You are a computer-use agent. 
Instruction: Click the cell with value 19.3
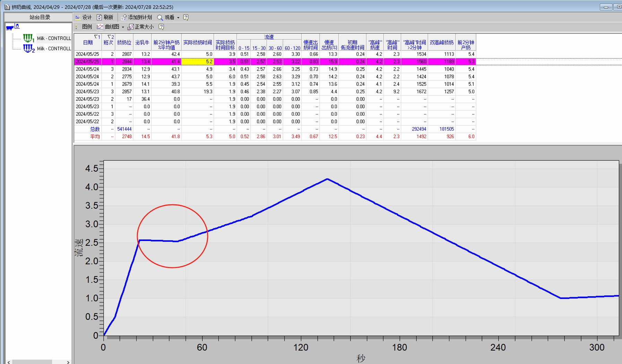pyautogui.click(x=198, y=92)
